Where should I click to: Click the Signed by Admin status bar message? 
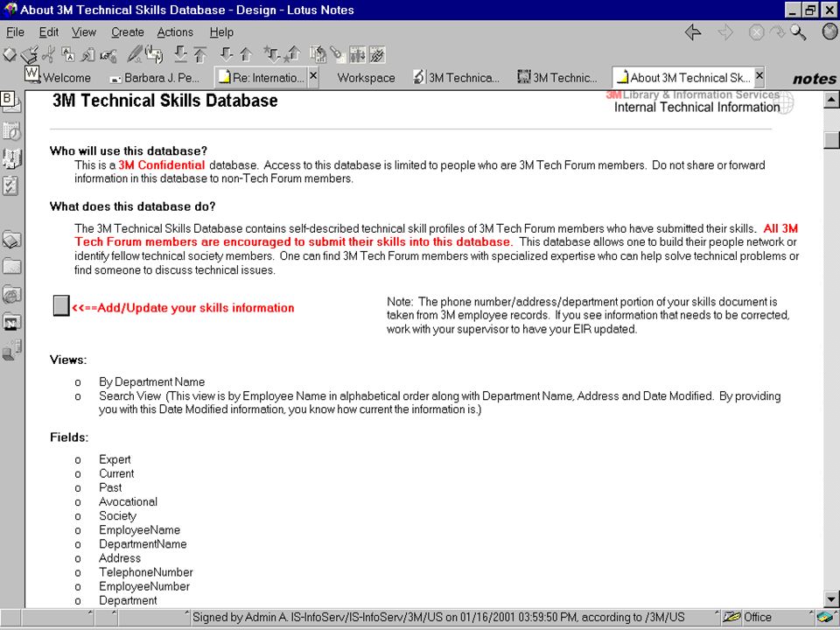click(x=438, y=617)
